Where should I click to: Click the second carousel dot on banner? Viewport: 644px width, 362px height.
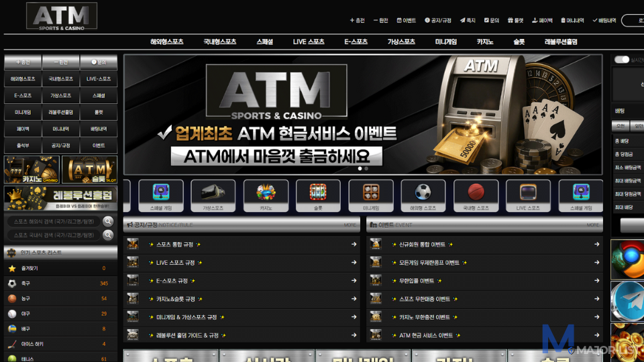coord(366,168)
